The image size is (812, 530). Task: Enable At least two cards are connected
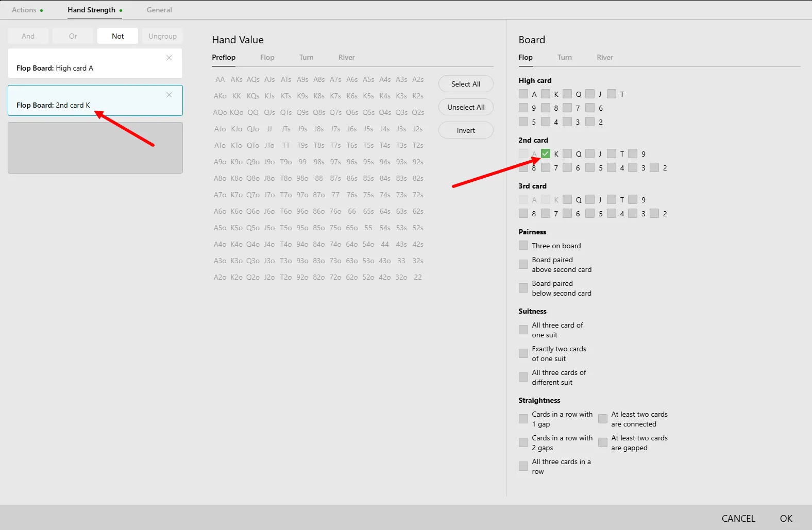(x=603, y=419)
